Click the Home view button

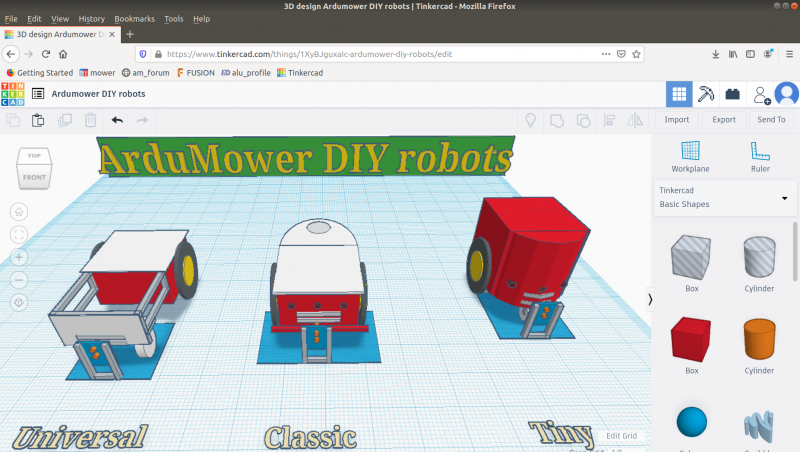19,211
